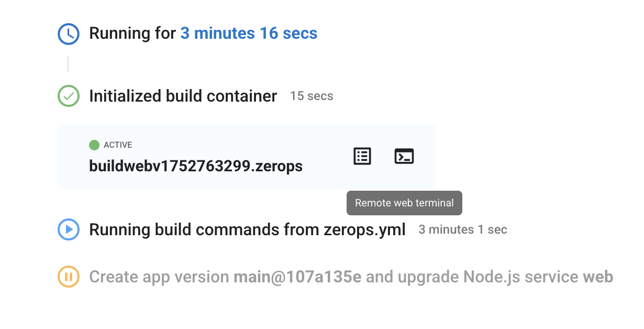Click the 3 minutes 16 secs running time

(249, 34)
